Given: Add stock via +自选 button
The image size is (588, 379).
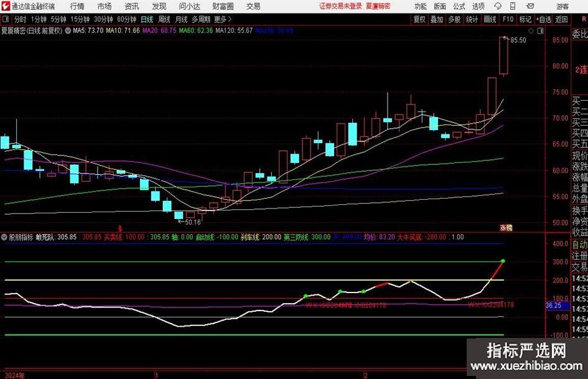Looking at the screenshot, I should click(544, 19).
